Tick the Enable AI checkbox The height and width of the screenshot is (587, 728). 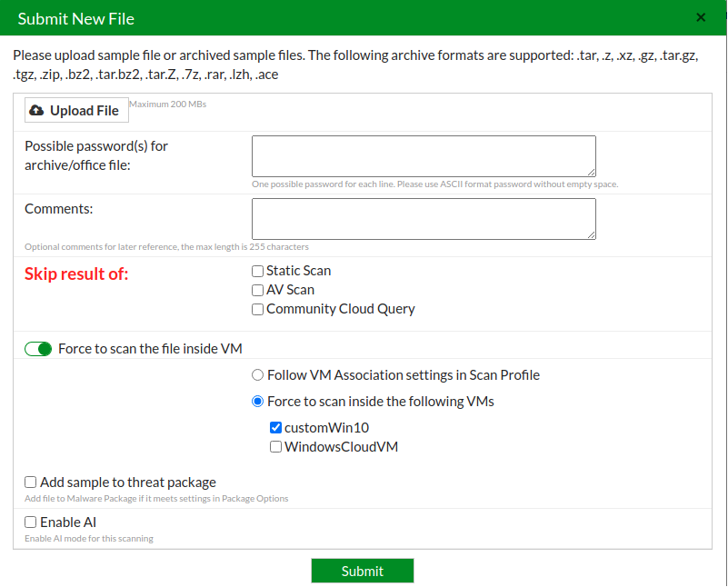point(31,522)
